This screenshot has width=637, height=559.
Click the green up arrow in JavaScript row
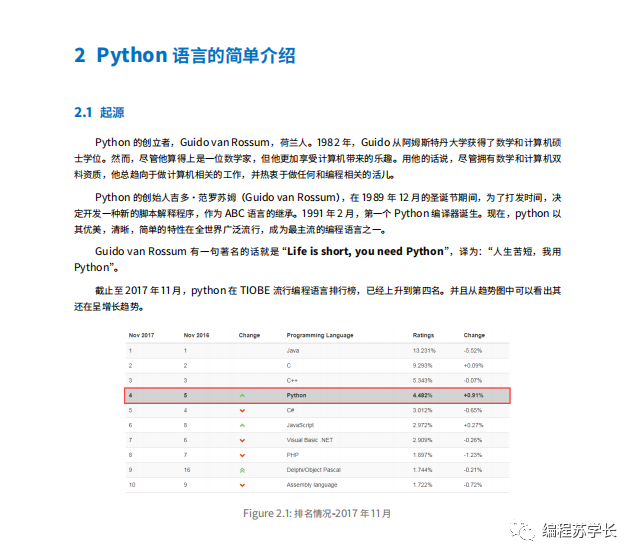click(242, 425)
